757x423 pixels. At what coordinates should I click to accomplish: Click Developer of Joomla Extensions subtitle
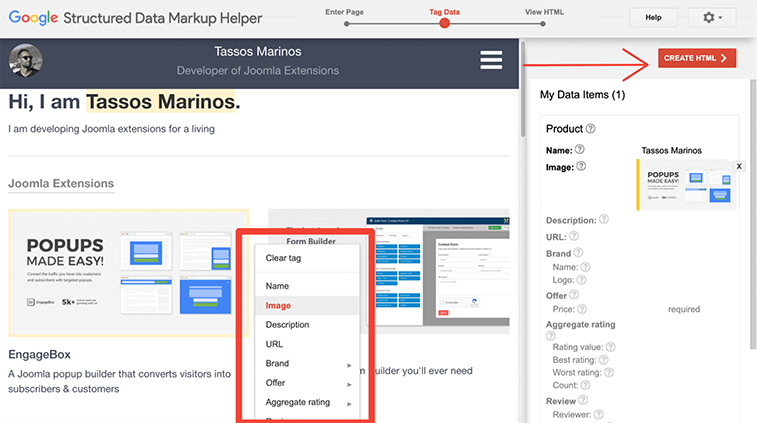coord(258,70)
